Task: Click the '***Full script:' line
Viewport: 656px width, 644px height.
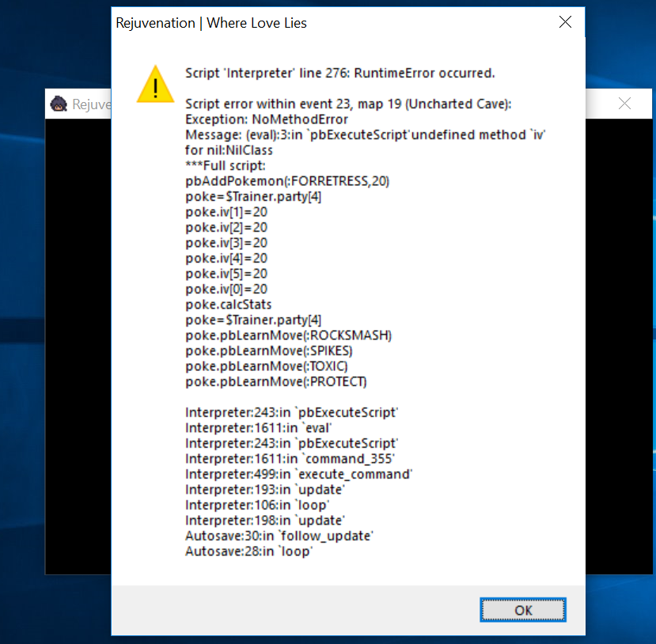Action: (x=225, y=165)
